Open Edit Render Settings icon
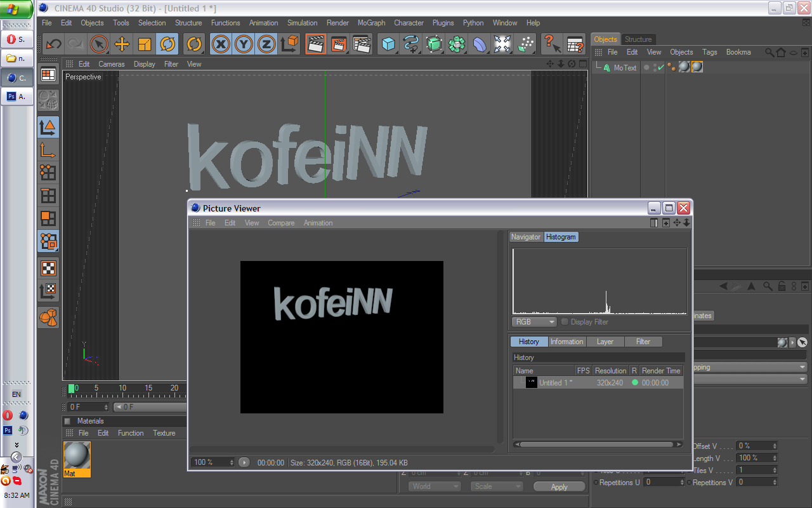This screenshot has width=812, height=508. (362, 44)
